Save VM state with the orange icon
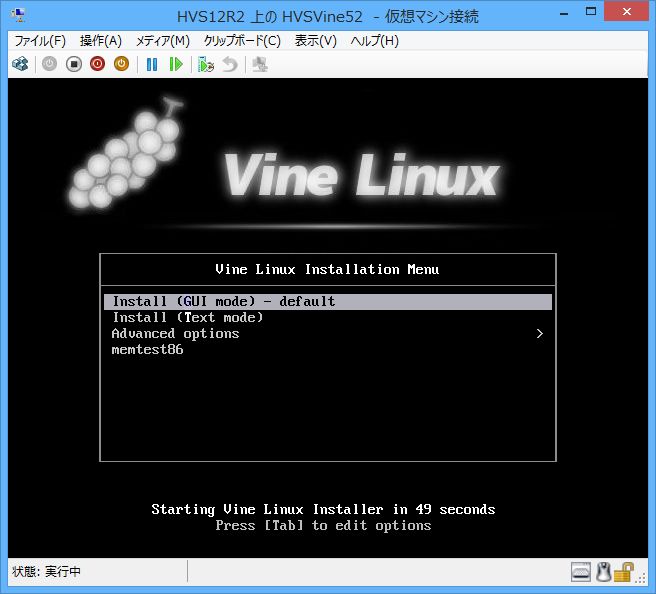656x594 pixels. coord(121,64)
